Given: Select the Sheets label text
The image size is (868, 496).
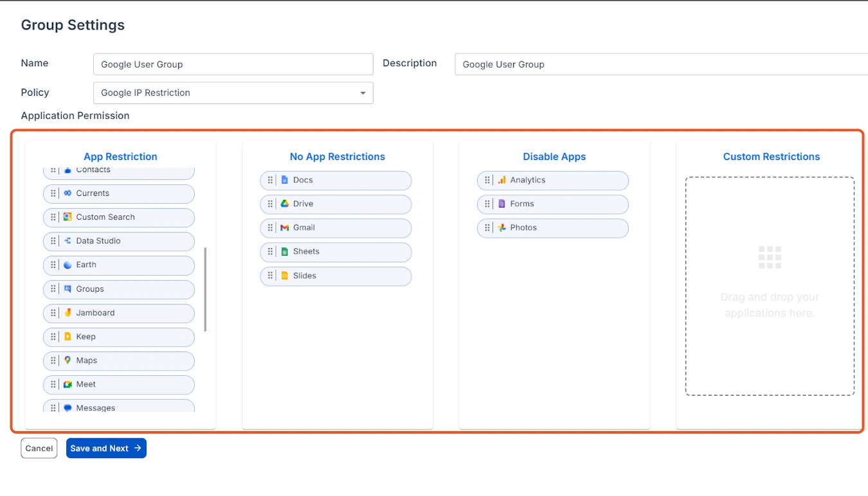Looking at the screenshot, I should tap(306, 251).
